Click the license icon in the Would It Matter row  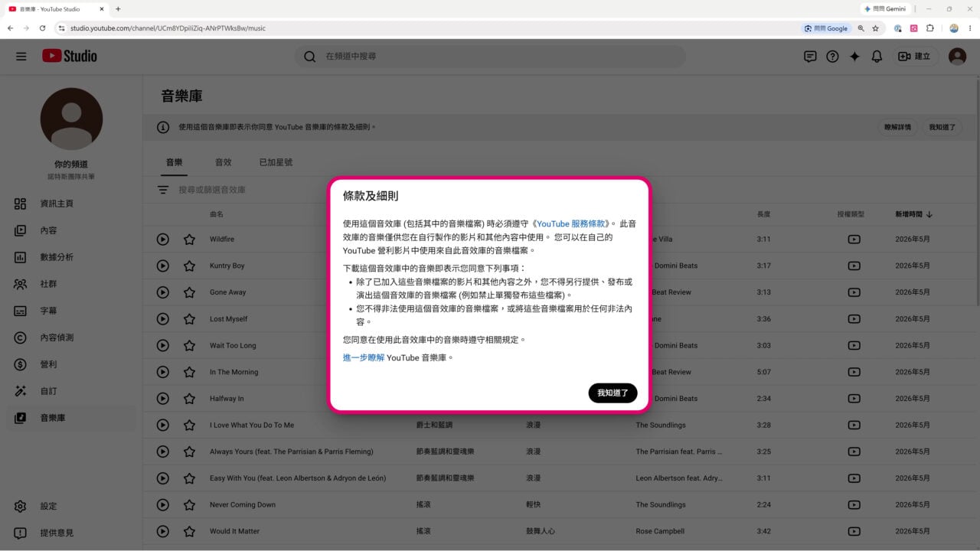coord(854,531)
